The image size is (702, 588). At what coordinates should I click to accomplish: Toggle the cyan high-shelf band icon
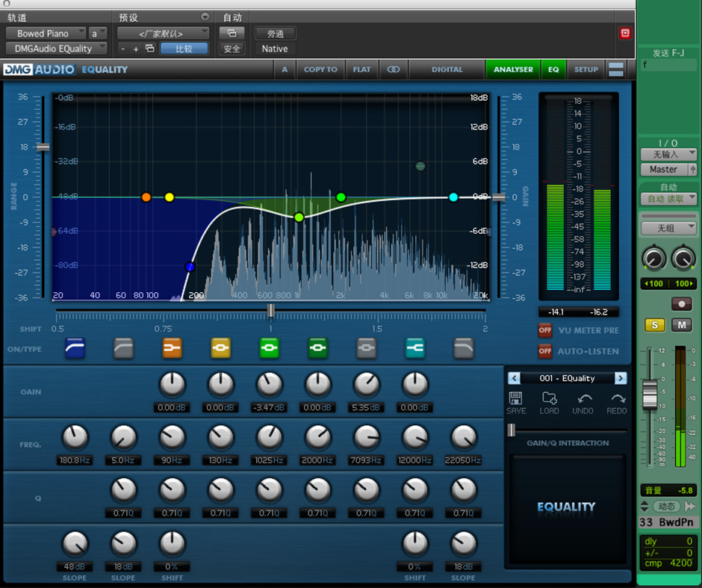(415, 348)
